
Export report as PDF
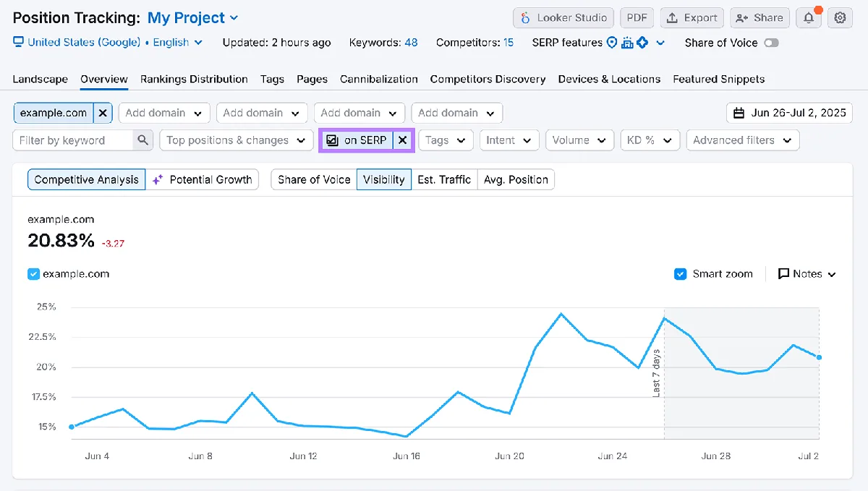(x=637, y=18)
